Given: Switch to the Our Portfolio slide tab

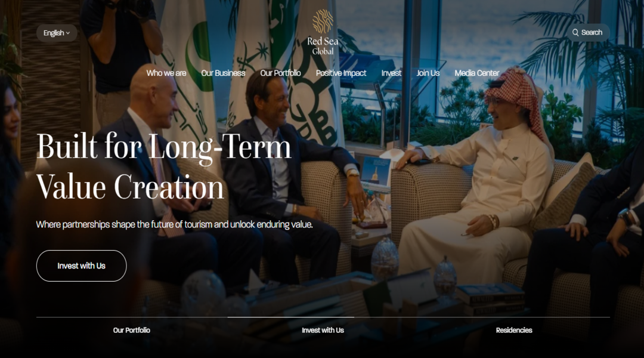Looking at the screenshot, I should point(131,330).
